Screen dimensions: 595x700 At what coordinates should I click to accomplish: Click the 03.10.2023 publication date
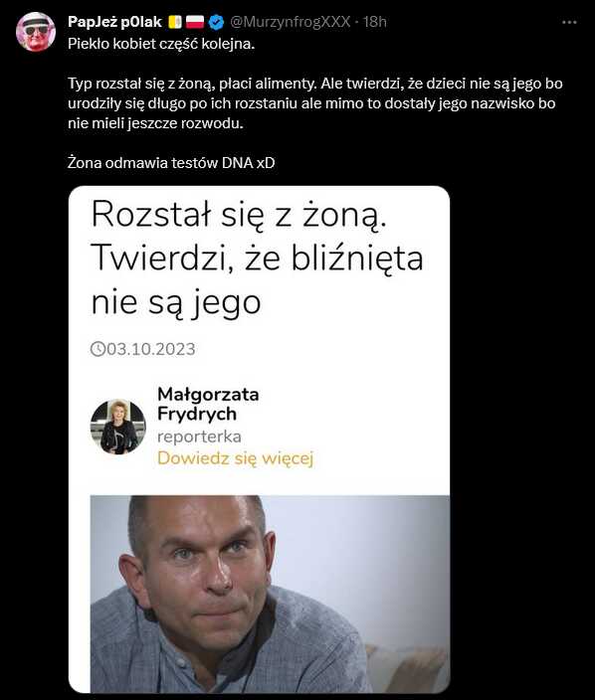click(151, 349)
